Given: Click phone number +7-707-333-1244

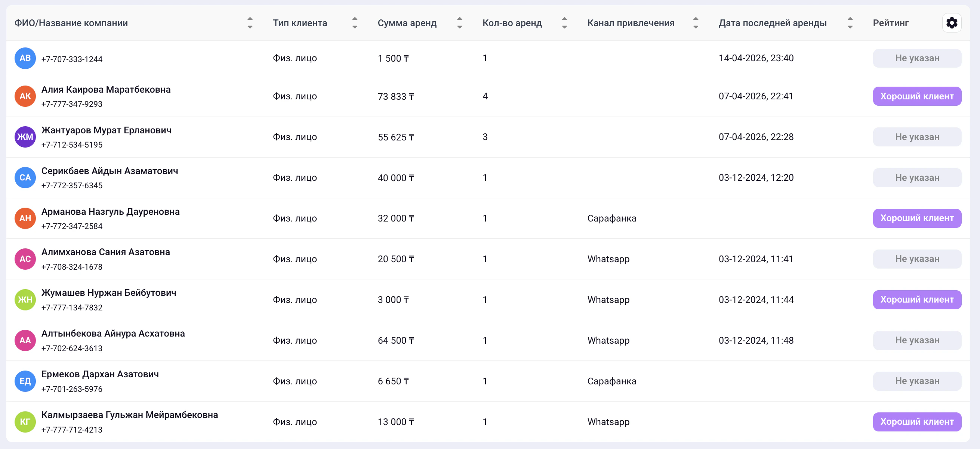Looking at the screenshot, I should tap(72, 59).
